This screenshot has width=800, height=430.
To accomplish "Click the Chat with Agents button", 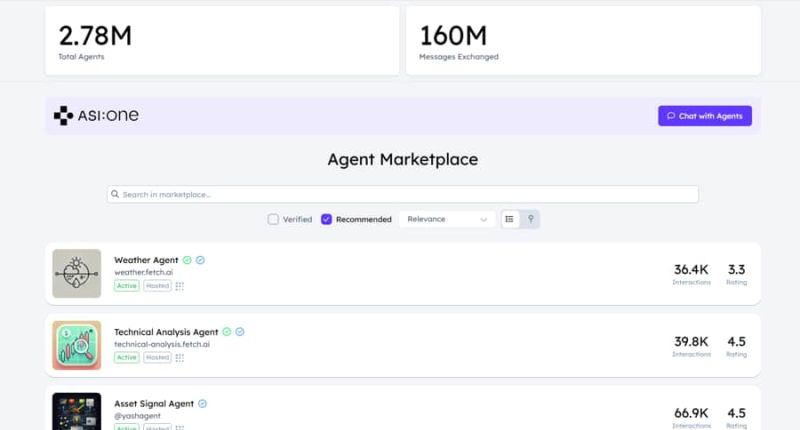I will (x=704, y=116).
